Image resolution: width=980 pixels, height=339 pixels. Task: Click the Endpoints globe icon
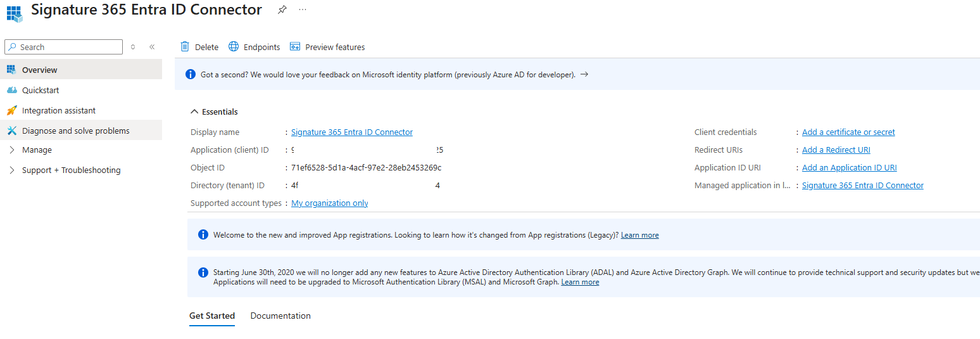(x=234, y=46)
